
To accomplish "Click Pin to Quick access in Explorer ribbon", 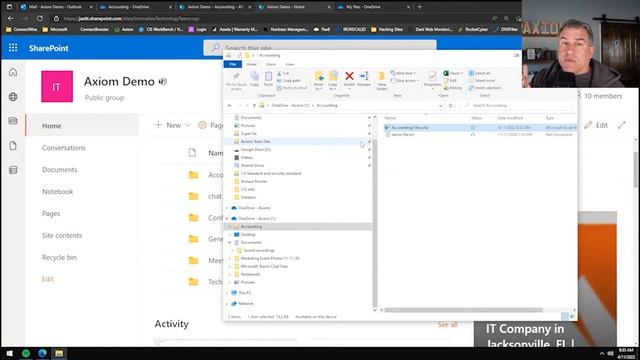I will coord(236,80).
